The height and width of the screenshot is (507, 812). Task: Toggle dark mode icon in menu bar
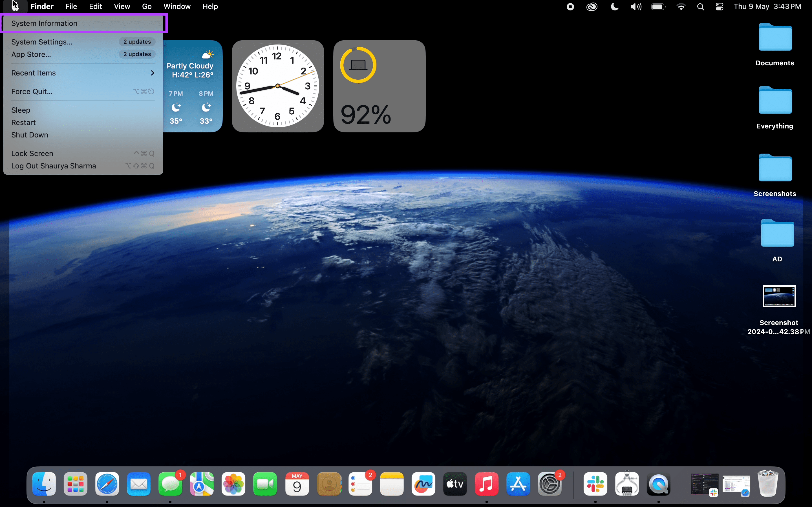pyautogui.click(x=614, y=7)
